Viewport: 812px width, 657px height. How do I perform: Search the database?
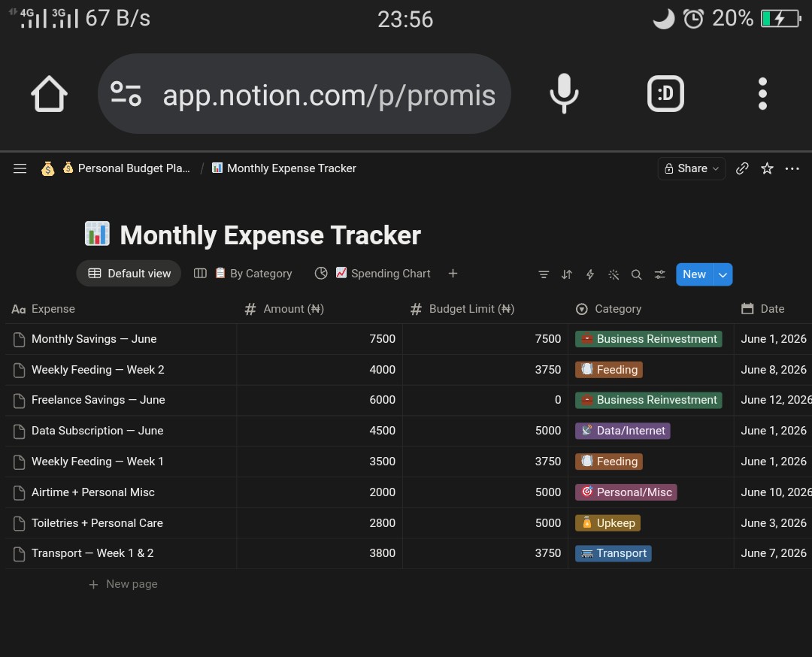click(x=637, y=274)
